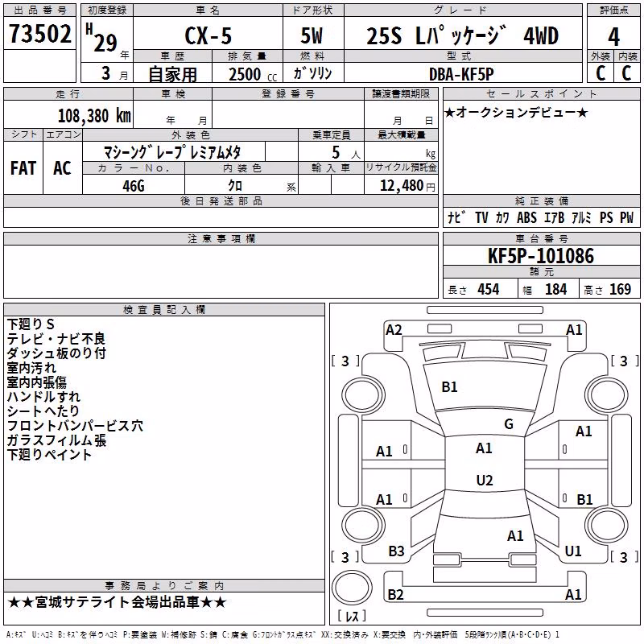This screenshot has width=644, height=644.
Task: Click the セールスポイント section header
Action: point(541,93)
